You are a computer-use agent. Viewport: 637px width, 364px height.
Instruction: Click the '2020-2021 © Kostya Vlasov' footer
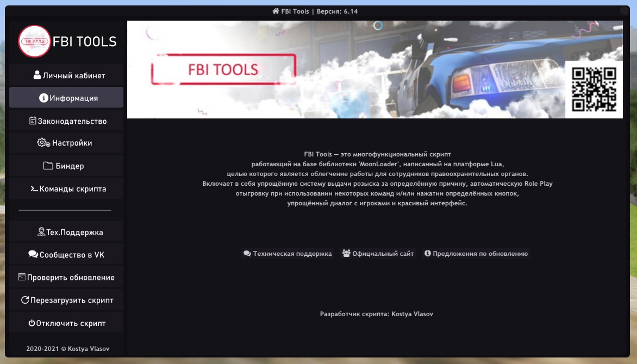coord(68,349)
